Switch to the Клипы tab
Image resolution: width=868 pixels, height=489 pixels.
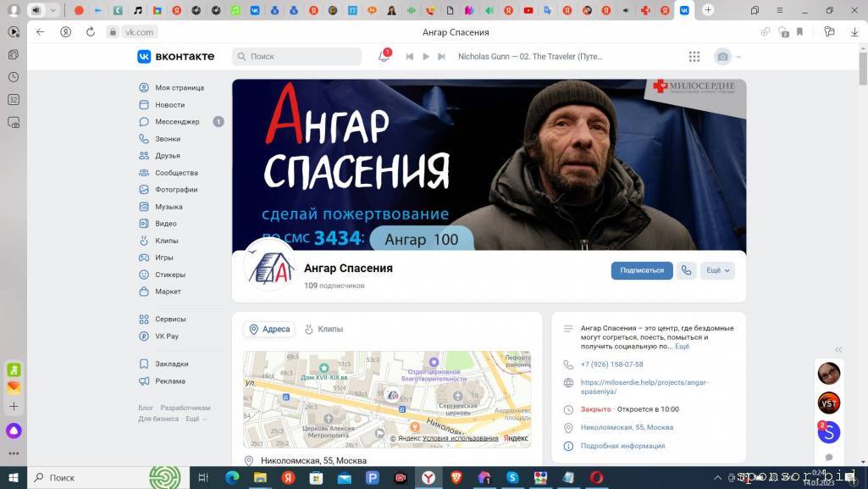click(x=324, y=329)
